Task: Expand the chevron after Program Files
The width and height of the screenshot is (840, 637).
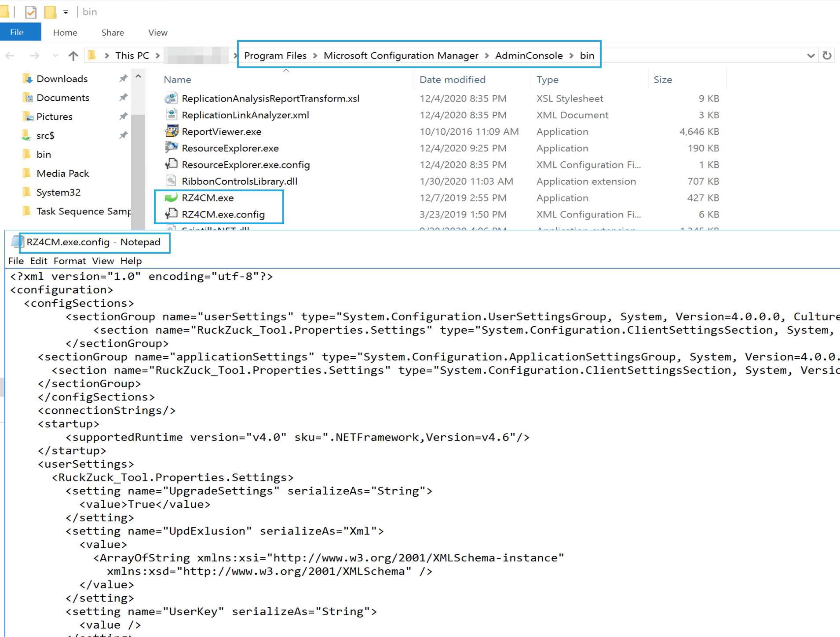Action: tap(315, 56)
